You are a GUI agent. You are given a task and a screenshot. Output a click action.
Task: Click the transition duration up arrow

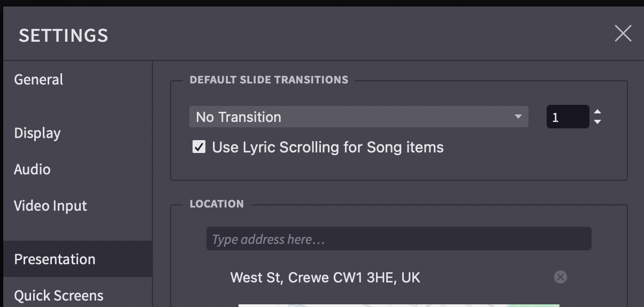[597, 112]
